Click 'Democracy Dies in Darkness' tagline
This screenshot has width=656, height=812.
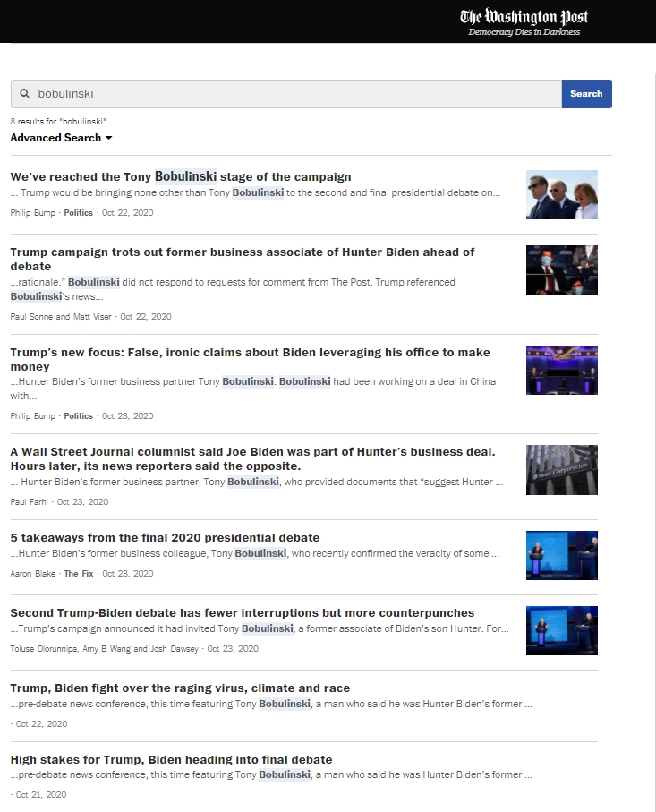coord(524,32)
